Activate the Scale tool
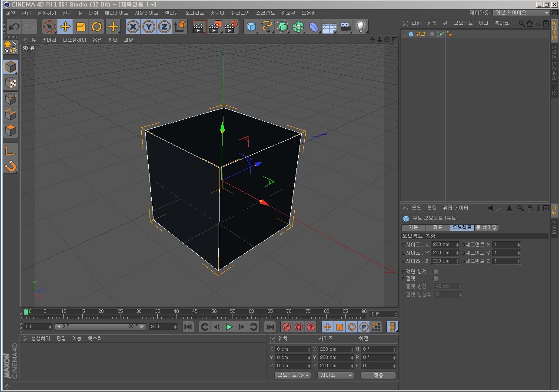The width and height of the screenshot is (559, 392). coord(81,27)
